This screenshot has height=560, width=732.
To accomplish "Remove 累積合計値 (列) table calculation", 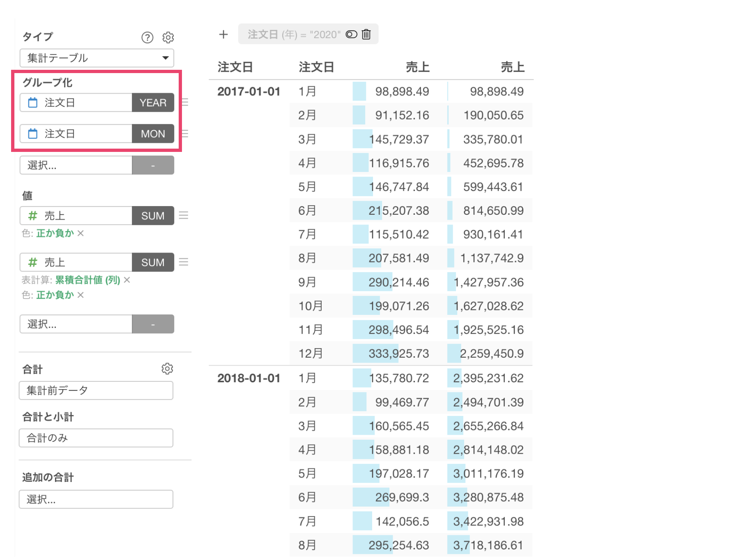I will (127, 280).
